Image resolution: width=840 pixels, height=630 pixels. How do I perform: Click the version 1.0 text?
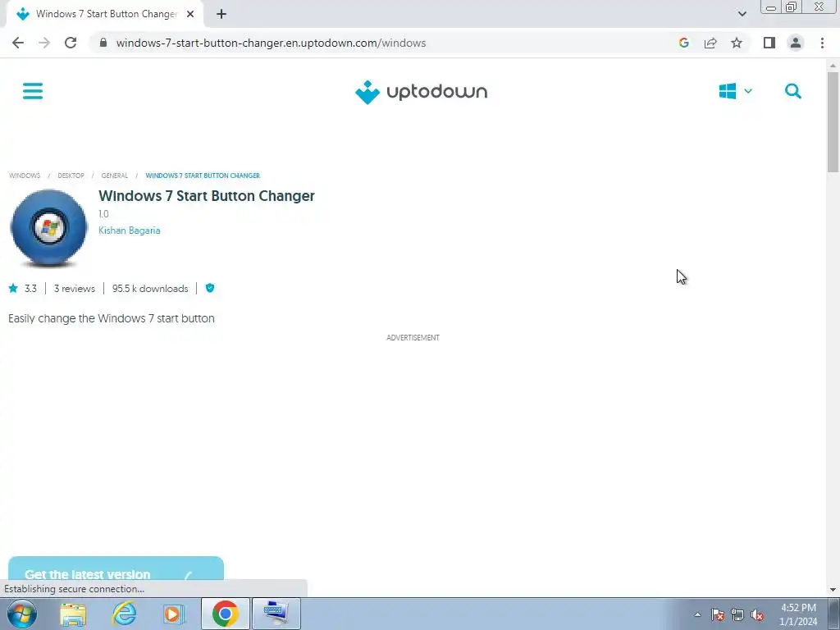[103, 214]
